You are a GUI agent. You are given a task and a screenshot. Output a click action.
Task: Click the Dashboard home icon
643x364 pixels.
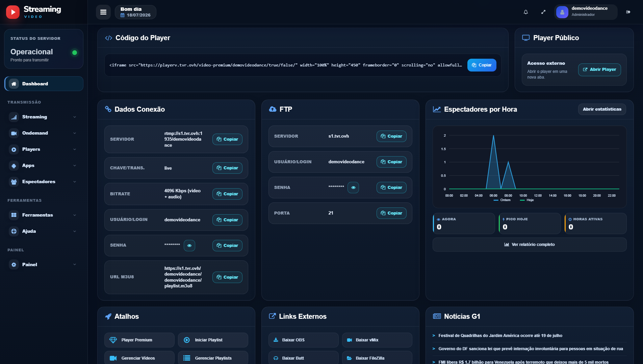click(14, 84)
